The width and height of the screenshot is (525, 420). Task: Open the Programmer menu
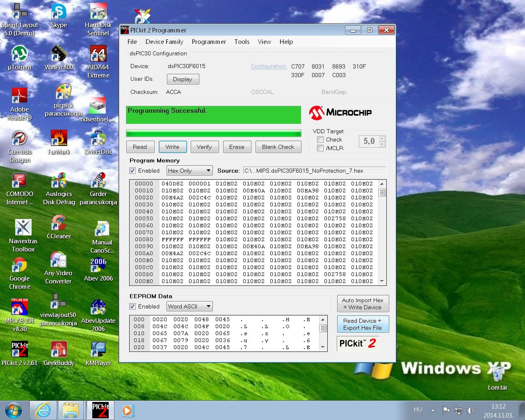209,42
